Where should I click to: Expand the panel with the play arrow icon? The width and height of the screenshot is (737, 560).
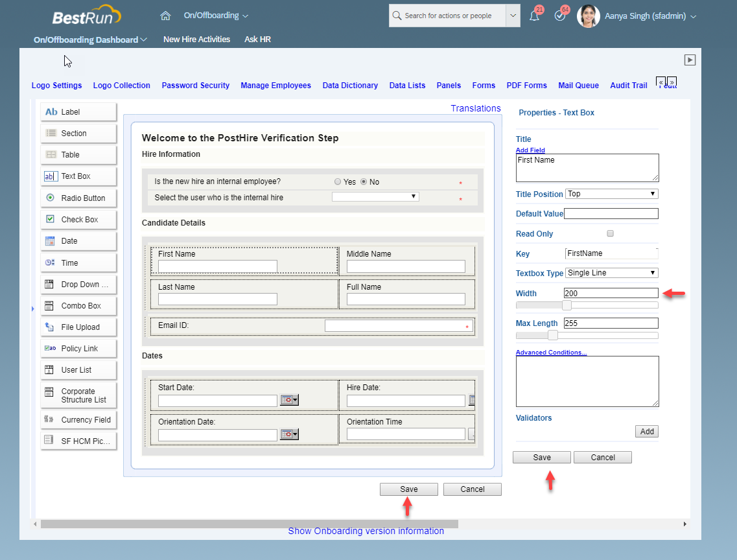(x=690, y=60)
